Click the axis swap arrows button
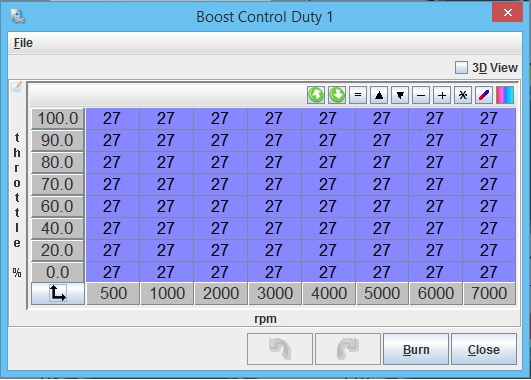Viewport: 531px width, 380px height. 58,294
